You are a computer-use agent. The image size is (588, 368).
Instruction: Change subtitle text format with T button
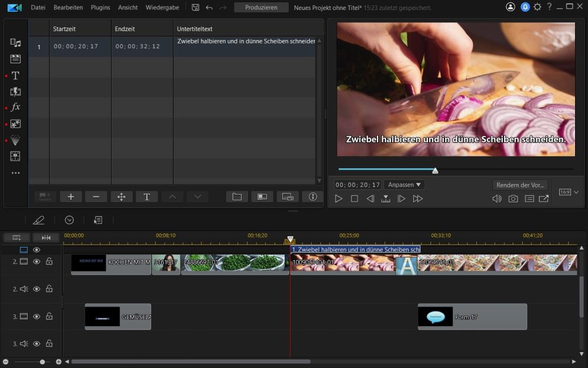[146, 197]
